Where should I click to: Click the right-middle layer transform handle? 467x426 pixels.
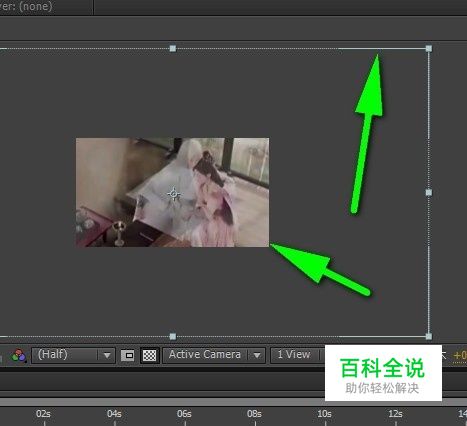click(x=429, y=192)
